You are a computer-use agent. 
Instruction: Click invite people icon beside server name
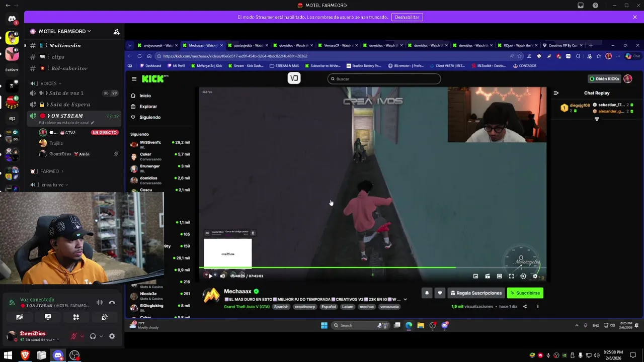tap(116, 31)
